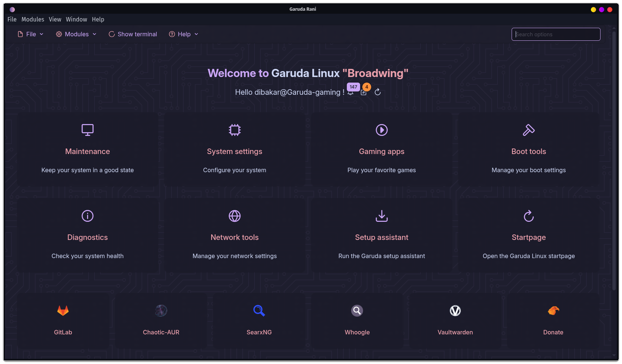Open the Maintenance monitor icon
The image size is (622, 364).
coord(87,130)
